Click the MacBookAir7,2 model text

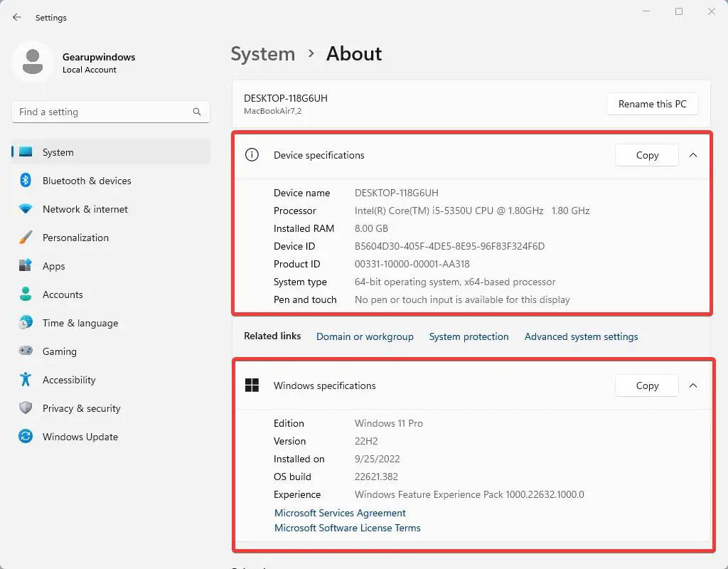click(272, 111)
